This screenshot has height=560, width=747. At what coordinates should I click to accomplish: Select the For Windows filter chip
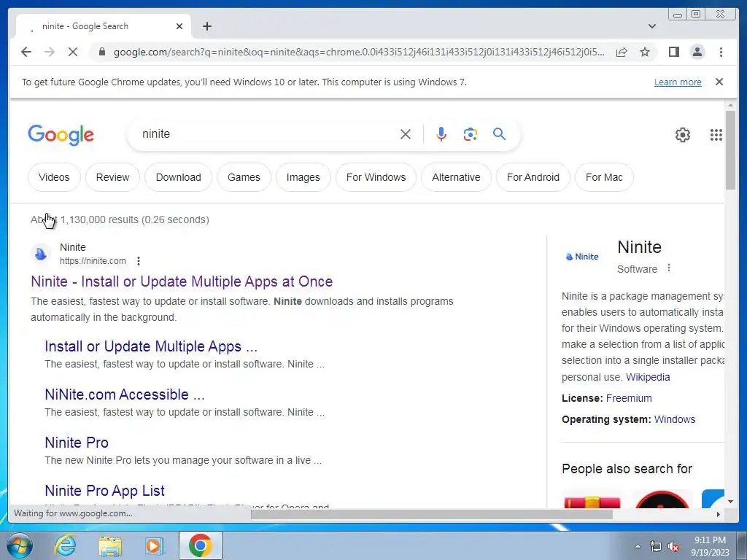pyautogui.click(x=376, y=177)
